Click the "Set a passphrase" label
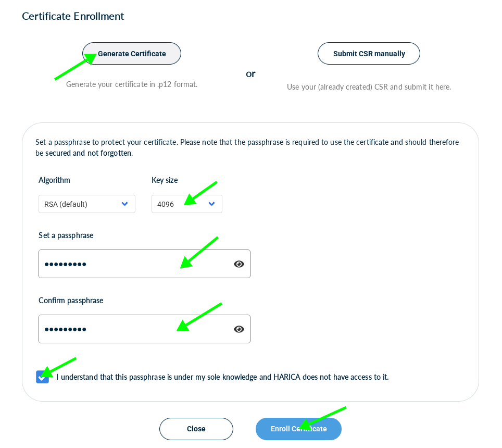This screenshot has height=448, width=502. [x=66, y=235]
